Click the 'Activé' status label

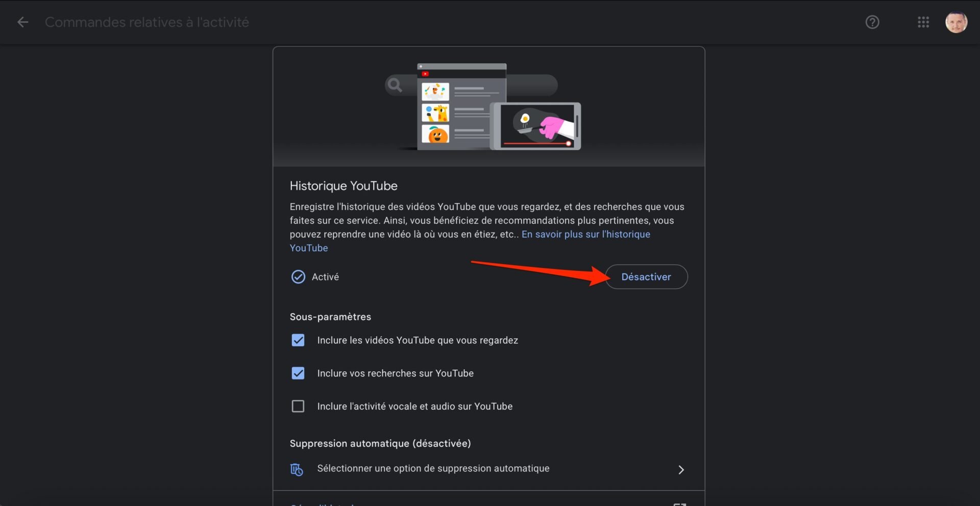(325, 276)
